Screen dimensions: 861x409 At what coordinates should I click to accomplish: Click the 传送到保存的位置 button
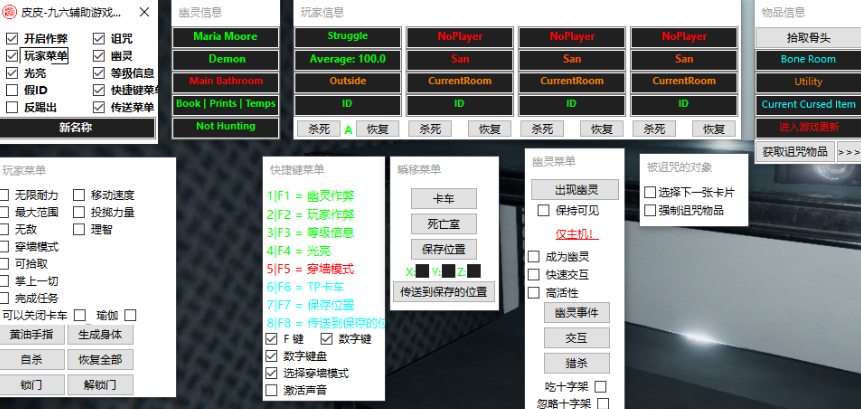coord(443,292)
